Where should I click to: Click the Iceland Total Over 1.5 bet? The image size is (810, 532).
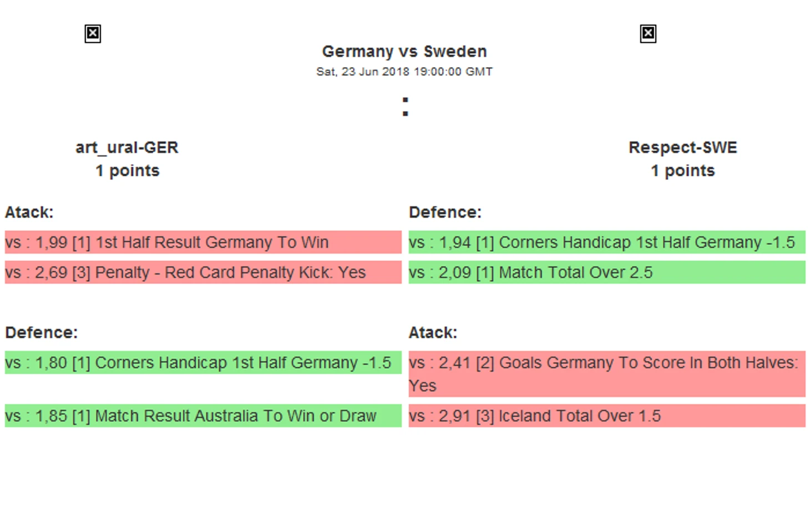[x=606, y=416]
